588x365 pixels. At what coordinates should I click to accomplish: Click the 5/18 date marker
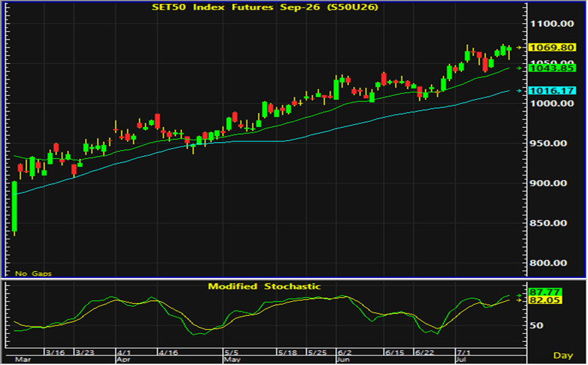[288, 353]
